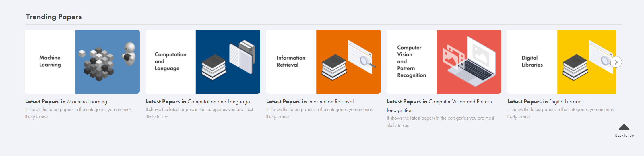Click the description text under Machine Learning

pos(79,113)
